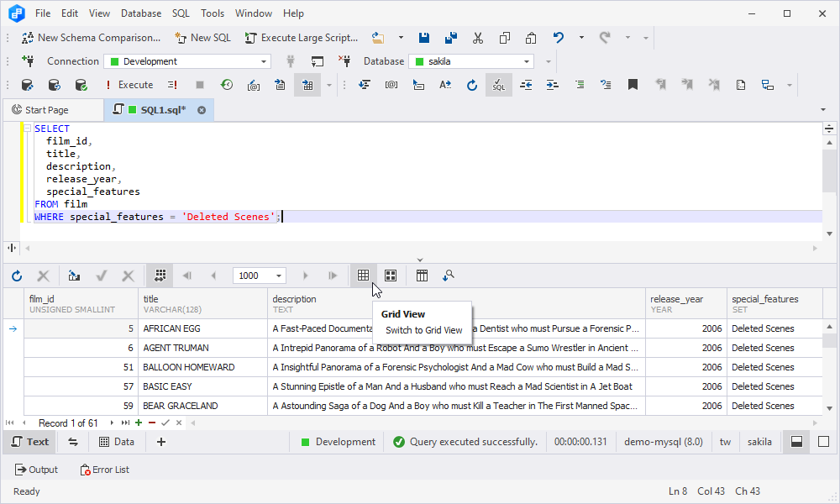This screenshot has width=840, height=504.
Task: Click the Execute button
Action: pos(129,85)
